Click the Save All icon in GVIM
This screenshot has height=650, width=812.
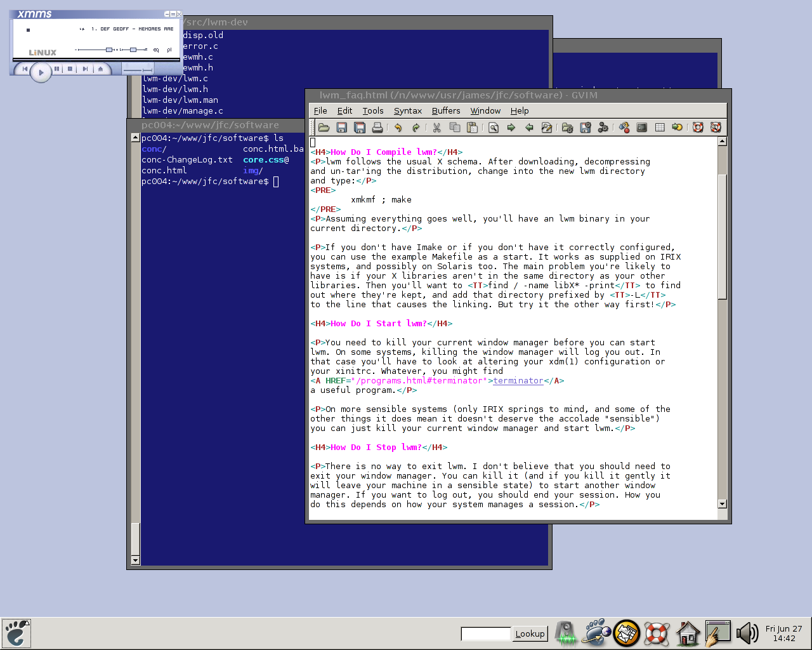[360, 128]
